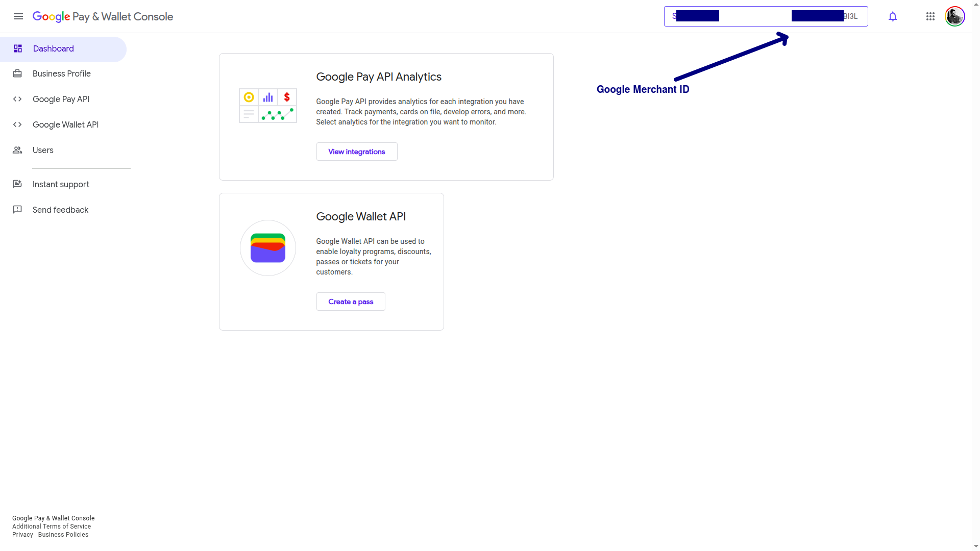This screenshot has width=980, height=551.
Task: Click the scrollbar down arrow
Action: [975, 546]
